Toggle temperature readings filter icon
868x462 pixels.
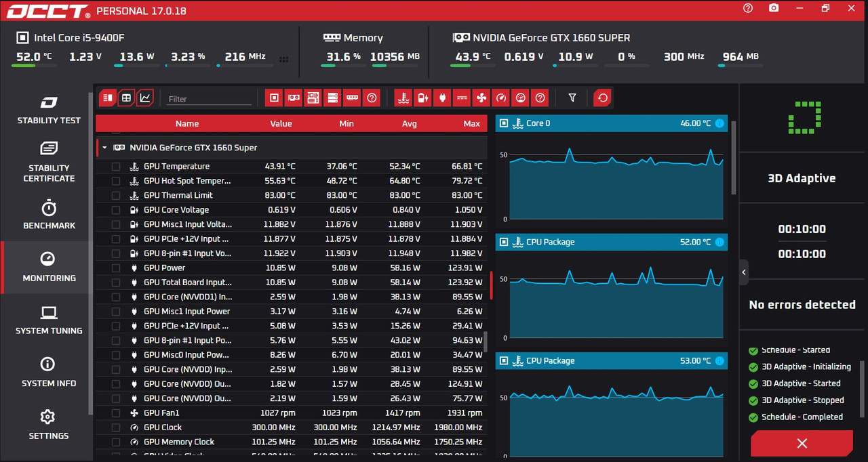click(403, 98)
